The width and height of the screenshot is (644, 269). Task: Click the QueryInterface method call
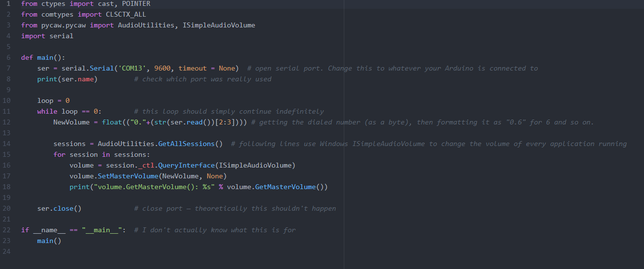point(187,165)
